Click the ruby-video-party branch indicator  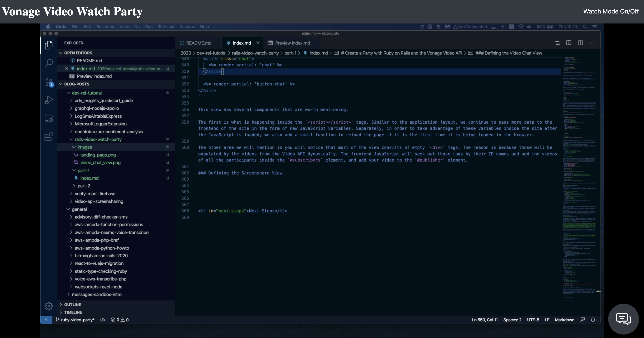pyautogui.click(x=75, y=320)
